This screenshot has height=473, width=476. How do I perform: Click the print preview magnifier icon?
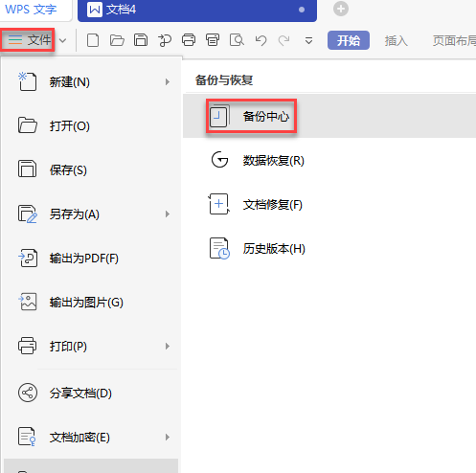(237, 40)
